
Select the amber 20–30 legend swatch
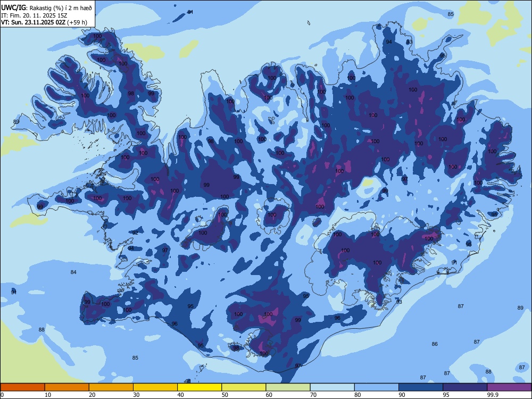point(111,387)
